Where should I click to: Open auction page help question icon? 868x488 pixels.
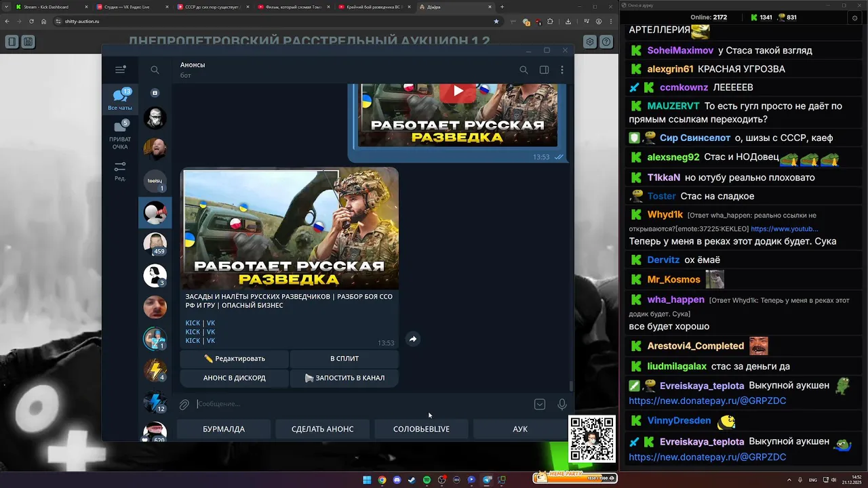pyautogui.click(x=606, y=41)
